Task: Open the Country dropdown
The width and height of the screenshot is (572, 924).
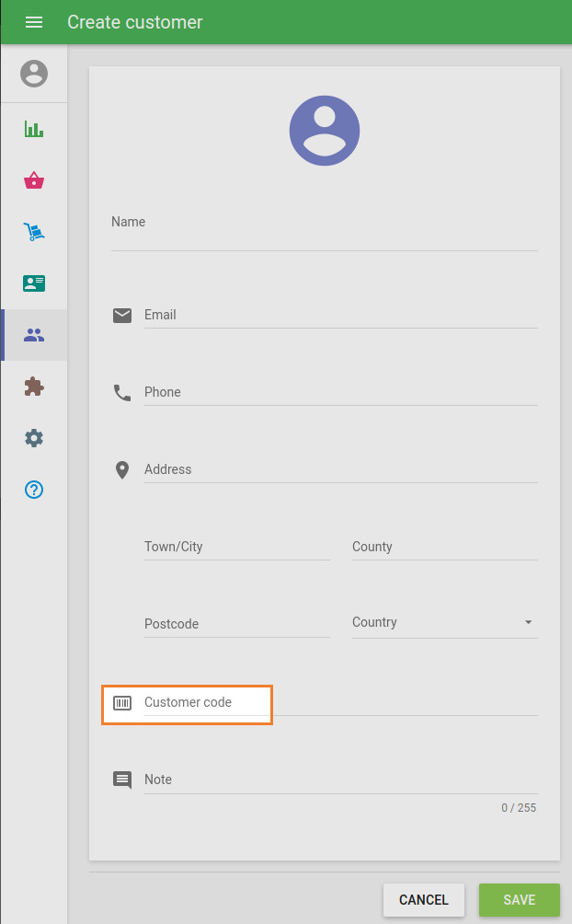Action: click(x=432, y=622)
